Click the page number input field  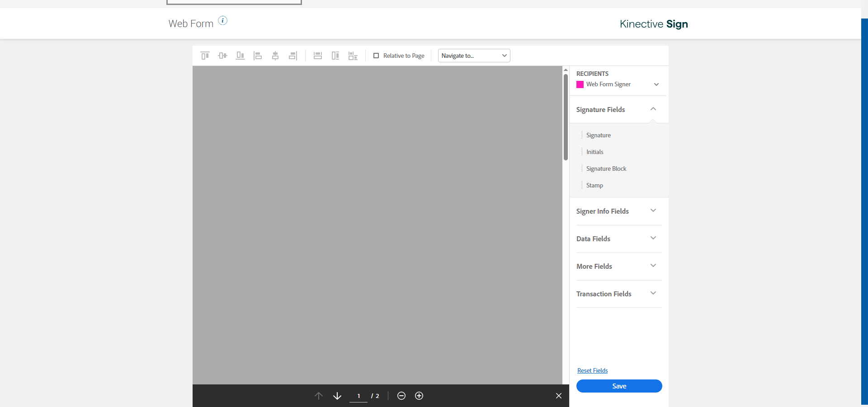[x=359, y=396]
